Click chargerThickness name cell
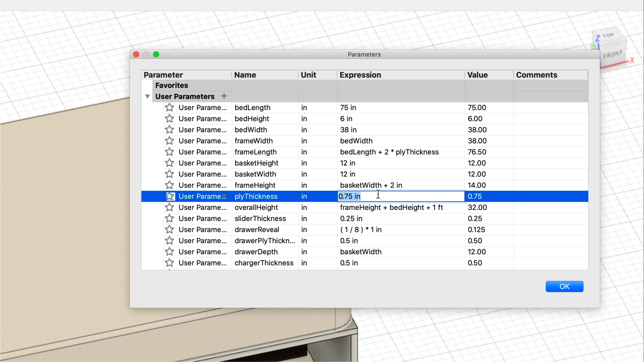Viewport: 644px width, 362px height. click(x=265, y=263)
